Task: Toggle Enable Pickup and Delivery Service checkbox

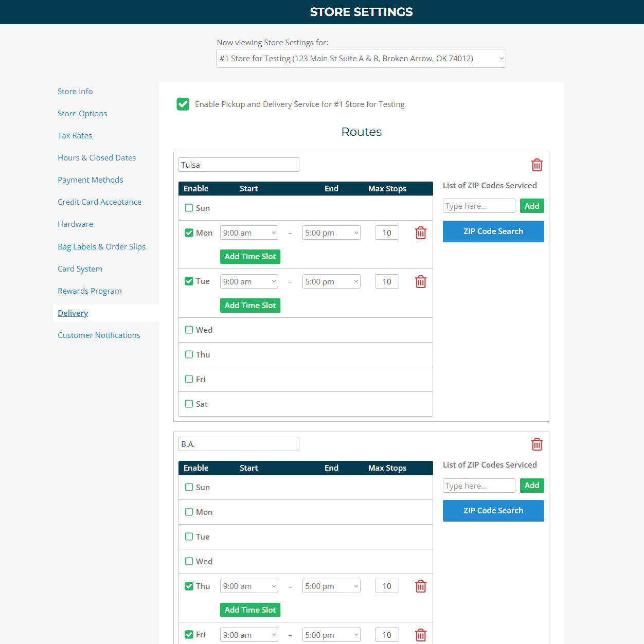Action: point(183,104)
